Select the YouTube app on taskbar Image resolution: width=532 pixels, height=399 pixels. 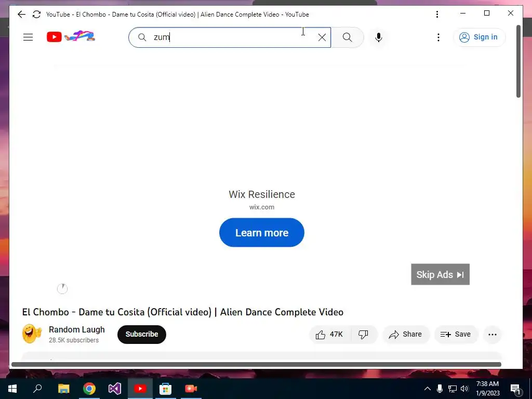140,389
